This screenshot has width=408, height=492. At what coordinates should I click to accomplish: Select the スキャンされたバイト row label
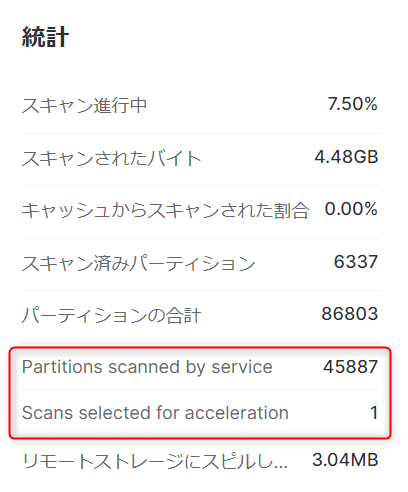(111, 158)
